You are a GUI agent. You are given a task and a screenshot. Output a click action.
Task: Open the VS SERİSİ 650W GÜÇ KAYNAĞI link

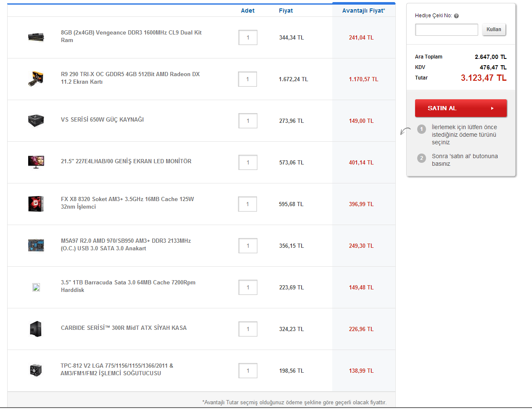click(x=102, y=119)
